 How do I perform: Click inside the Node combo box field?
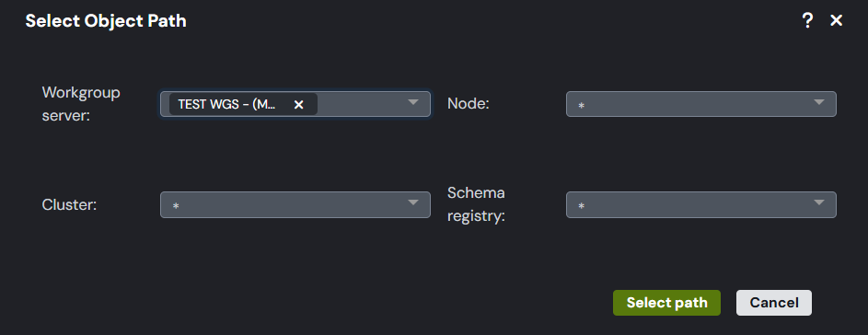700,104
